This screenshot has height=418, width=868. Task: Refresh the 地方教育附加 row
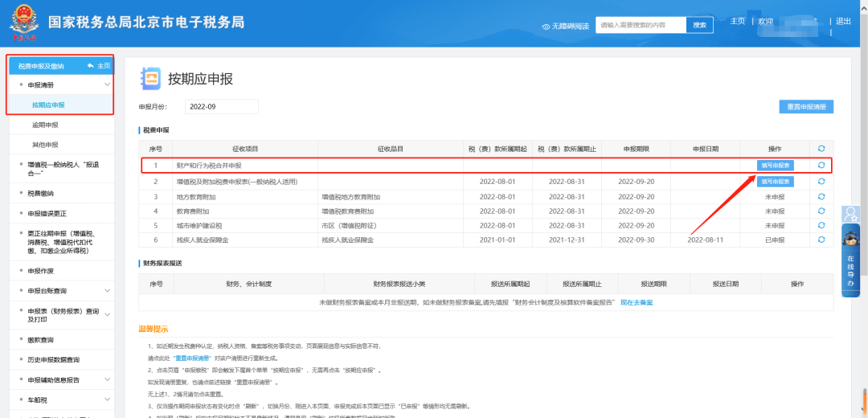[x=821, y=196]
